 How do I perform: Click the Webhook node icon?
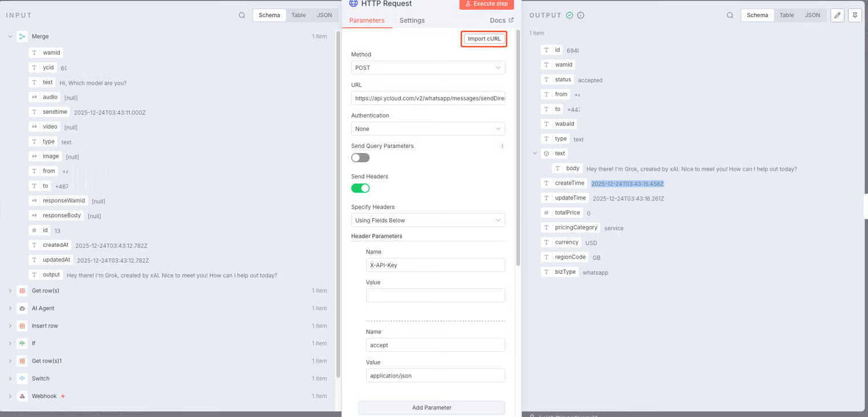pyautogui.click(x=22, y=396)
